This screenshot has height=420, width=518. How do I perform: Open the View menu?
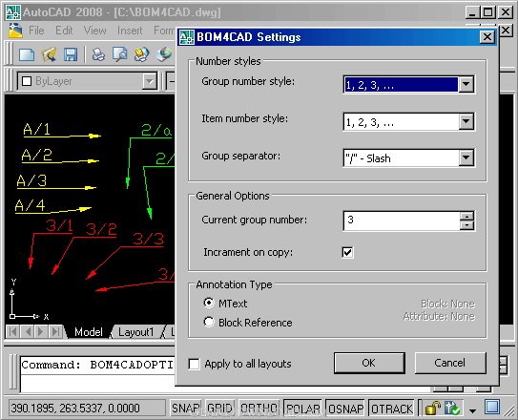[x=94, y=31]
